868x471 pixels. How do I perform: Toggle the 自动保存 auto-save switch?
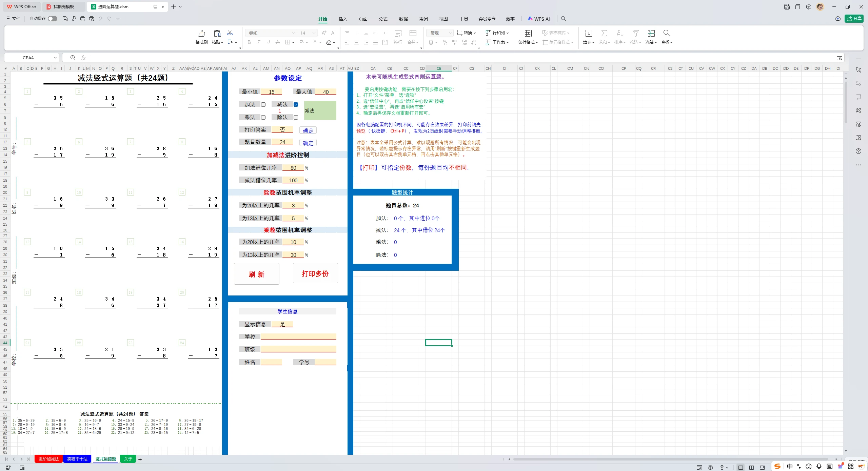pyautogui.click(x=52, y=19)
